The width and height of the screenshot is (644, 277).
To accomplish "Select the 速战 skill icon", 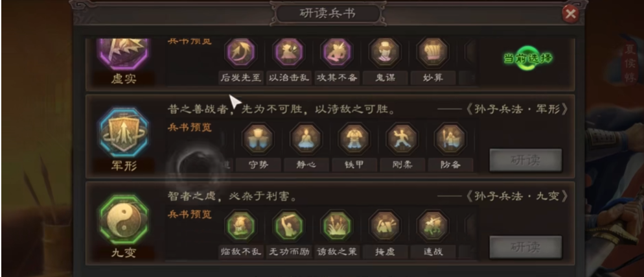I will (433, 226).
